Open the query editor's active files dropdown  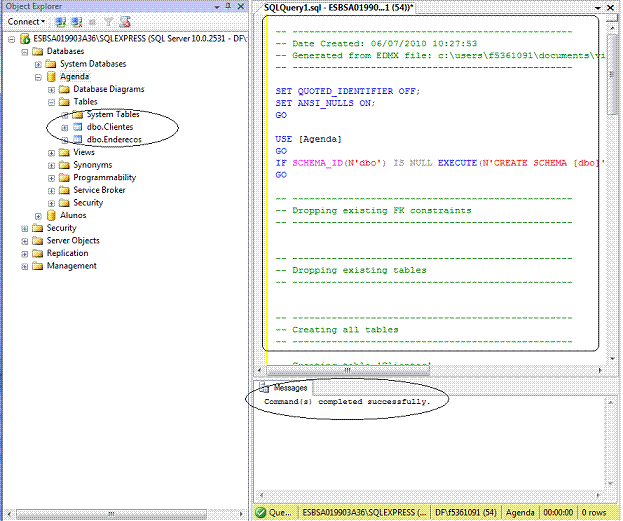[x=598, y=8]
